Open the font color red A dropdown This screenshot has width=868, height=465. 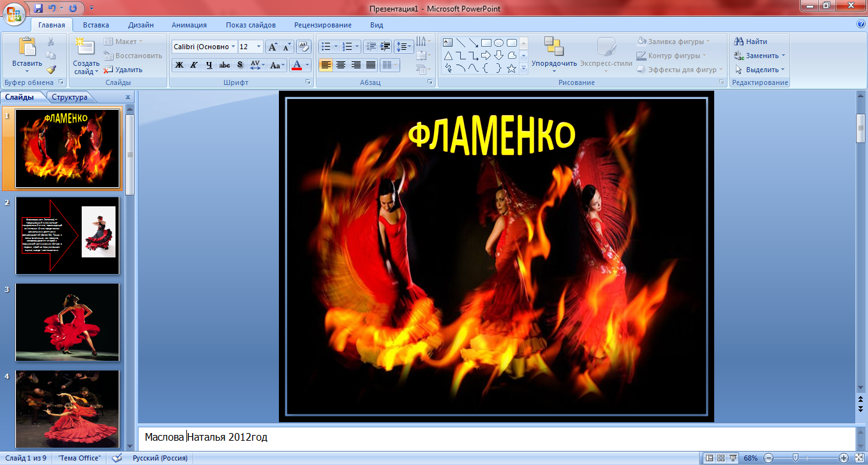pyautogui.click(x=308, y=65)
